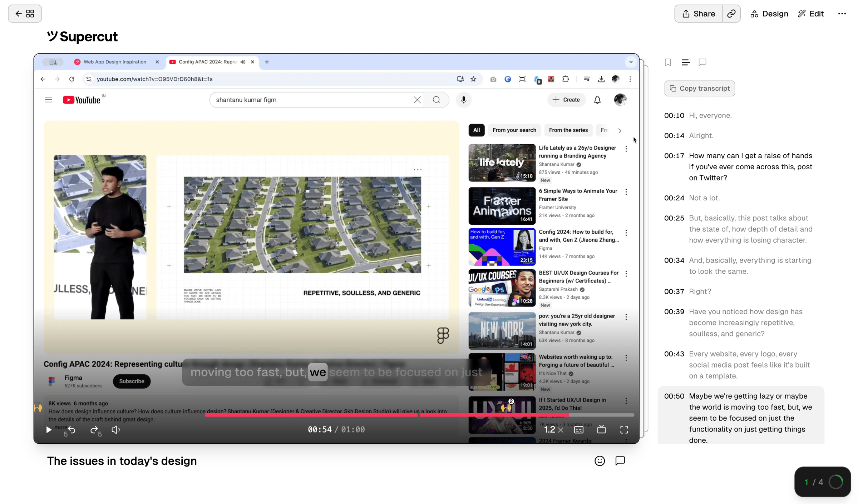Image resolution: width=858 pixels, height=504 pixels.
Task: Open options for "pov: you're a 25yr old designer"
Action: point(626,317)
